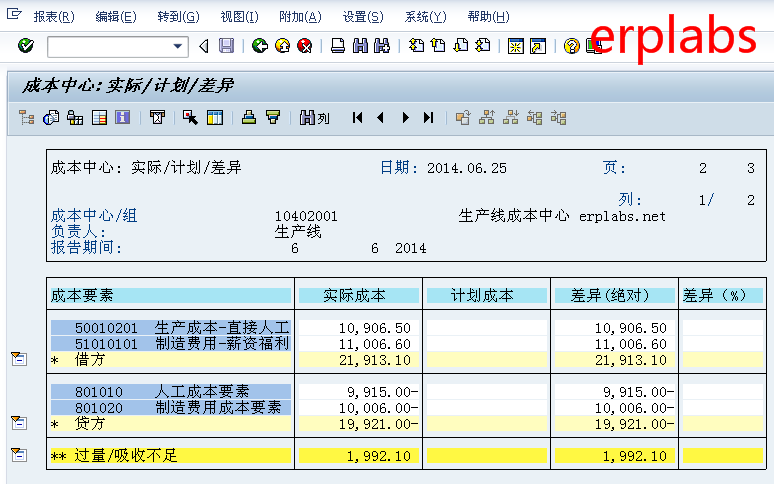774x484 pixels.
Task: Click the blue information icon
Action: (122, 117)
